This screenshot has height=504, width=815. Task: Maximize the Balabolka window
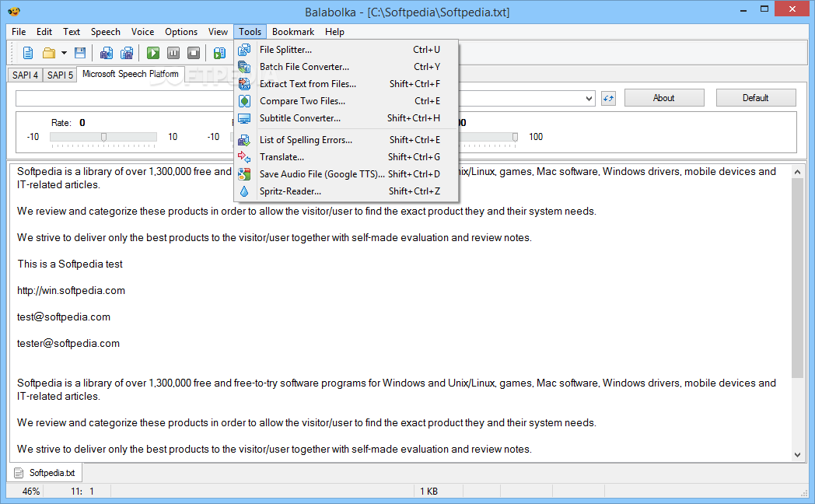[764, 9]
